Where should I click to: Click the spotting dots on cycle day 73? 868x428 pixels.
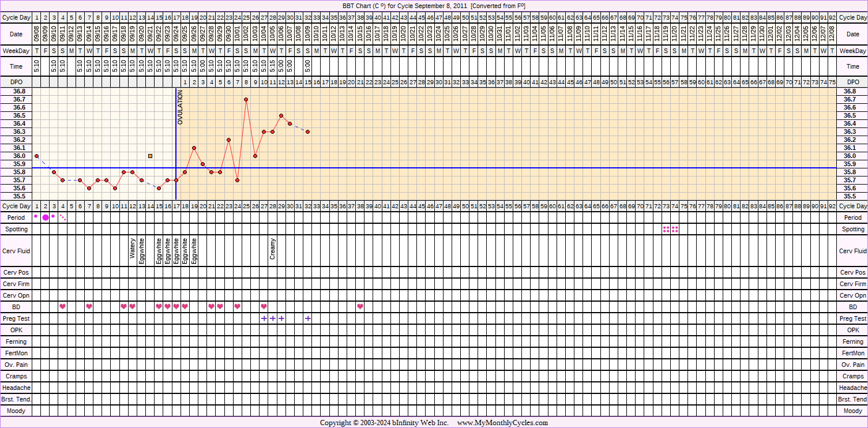(x=666, y=229)
